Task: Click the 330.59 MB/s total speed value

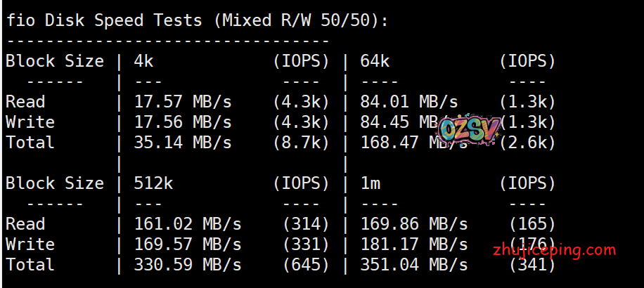Action: pos(187,265)
